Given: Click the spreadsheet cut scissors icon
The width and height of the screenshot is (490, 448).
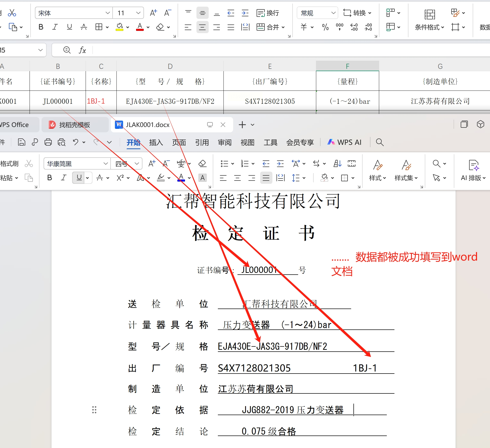Looking at the screenshot, I should pyautogui.click(x=12, y=13).
